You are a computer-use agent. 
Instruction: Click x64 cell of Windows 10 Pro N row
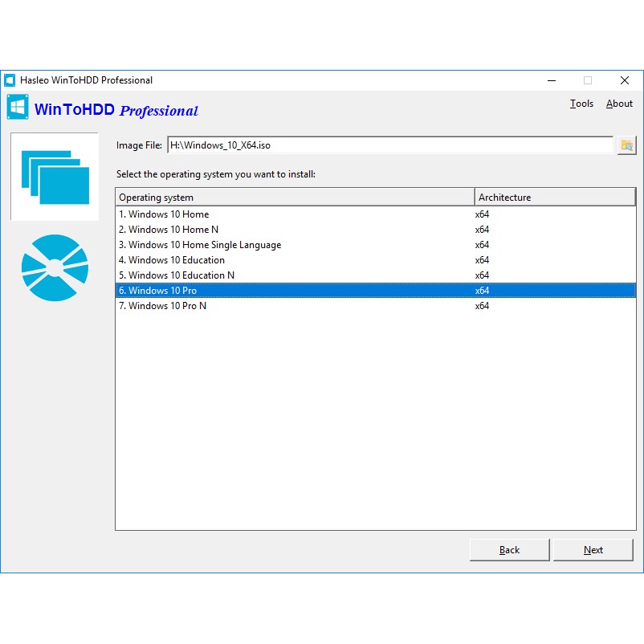pyautogui.click(x=482, y=306)
